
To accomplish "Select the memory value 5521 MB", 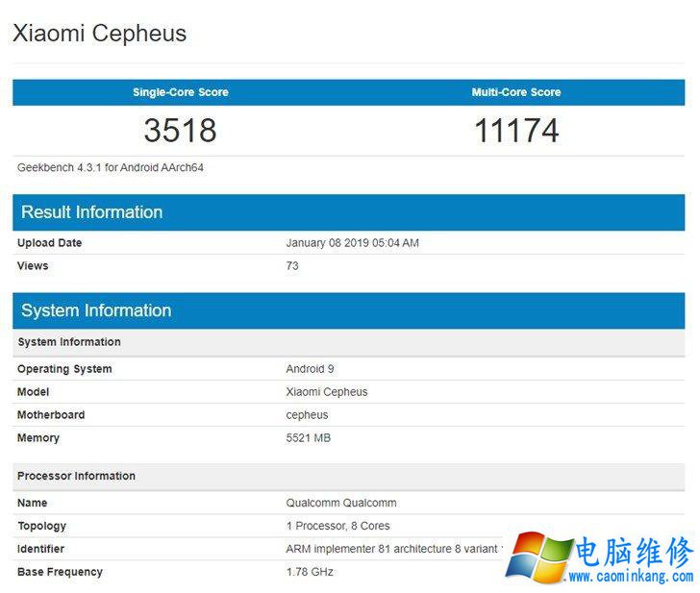I will pyautogui.click(x=309, y=437).
